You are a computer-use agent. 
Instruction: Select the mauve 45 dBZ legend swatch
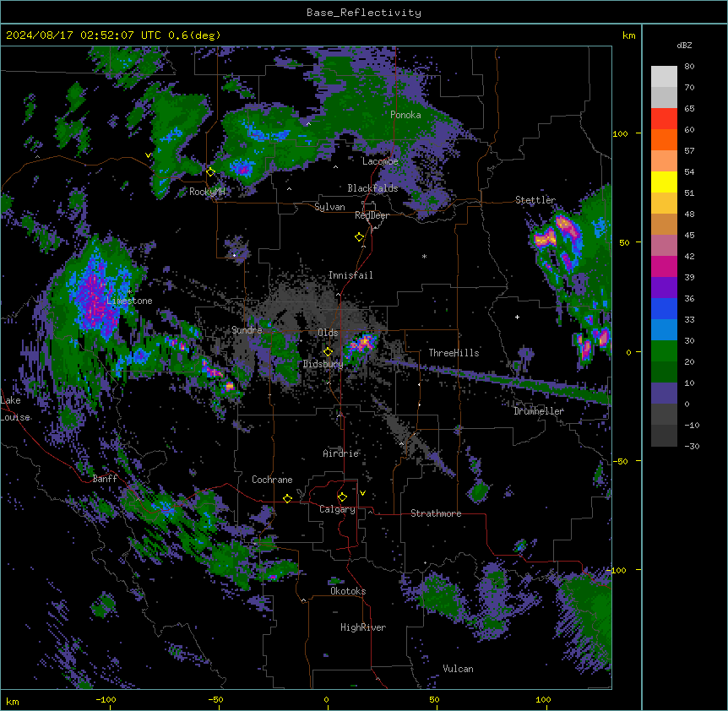click(x=664, y=245)
